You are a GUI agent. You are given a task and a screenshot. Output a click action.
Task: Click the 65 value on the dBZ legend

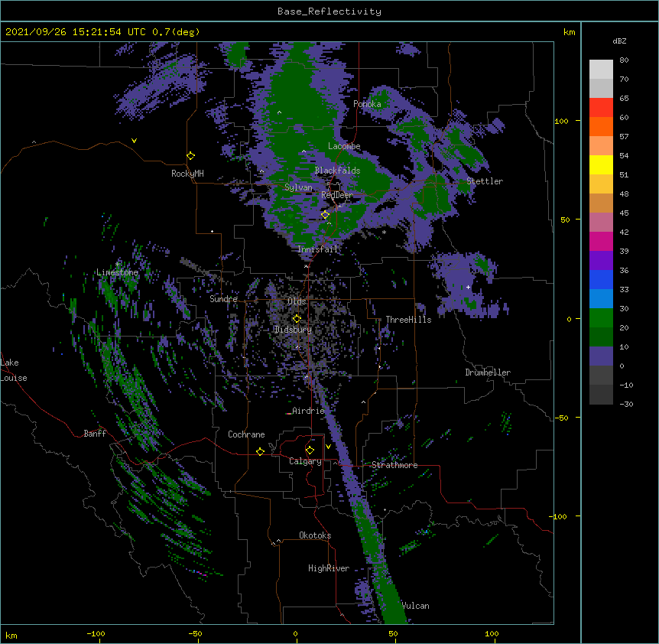pyautogui.click(x=624, y=99)
